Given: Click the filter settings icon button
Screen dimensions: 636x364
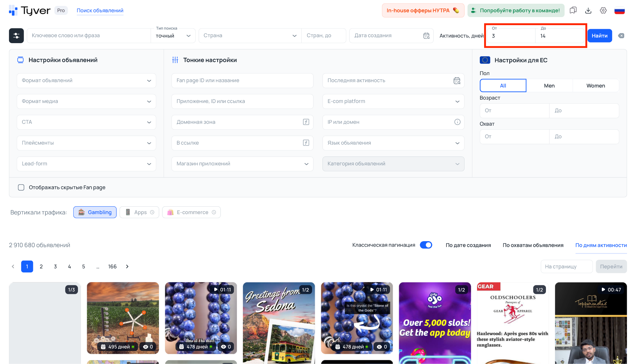Looking at the screenshot, I should tap(16, 36).
